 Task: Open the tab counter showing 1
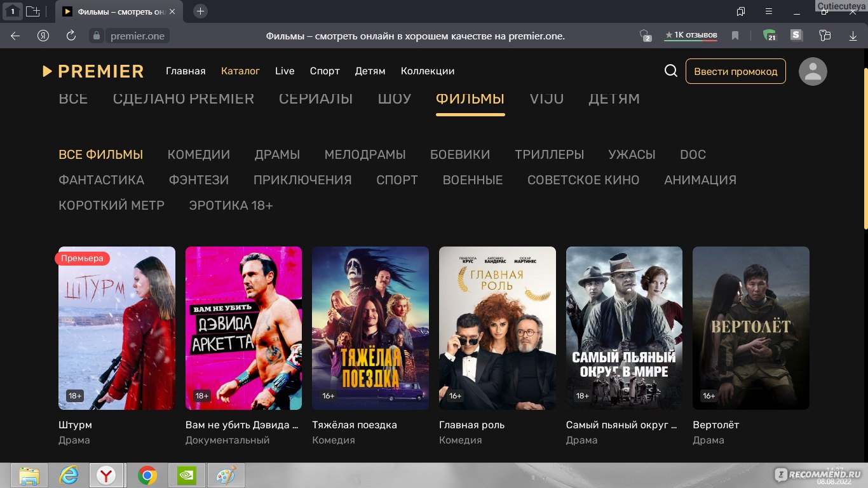coord(12,11)
